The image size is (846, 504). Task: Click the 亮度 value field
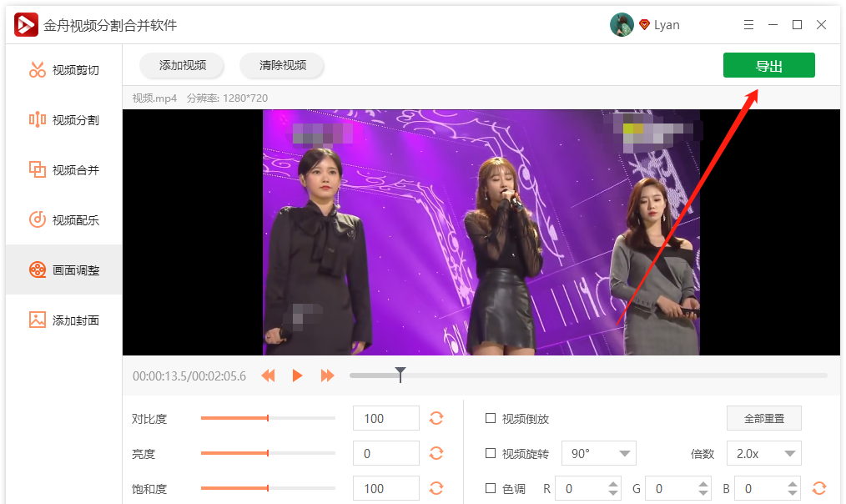click(385, 453)
